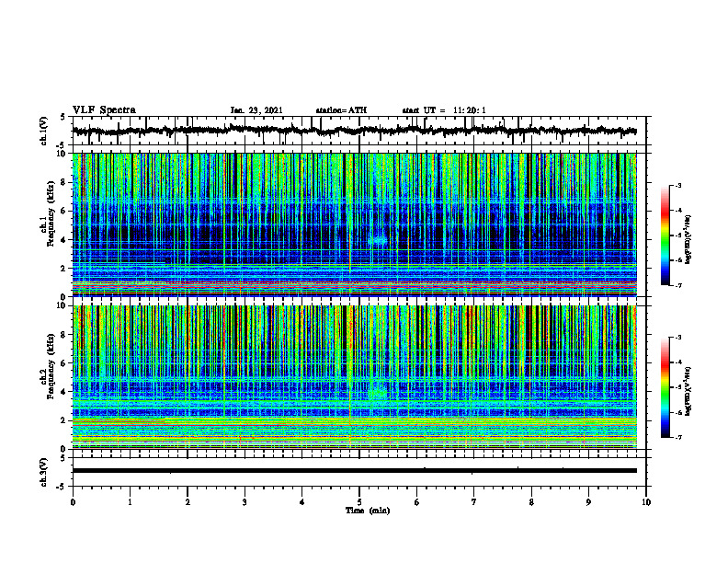Click the "VLF Spectra" title text
Viewport: 728px width, 563px height.
point(104,110)
